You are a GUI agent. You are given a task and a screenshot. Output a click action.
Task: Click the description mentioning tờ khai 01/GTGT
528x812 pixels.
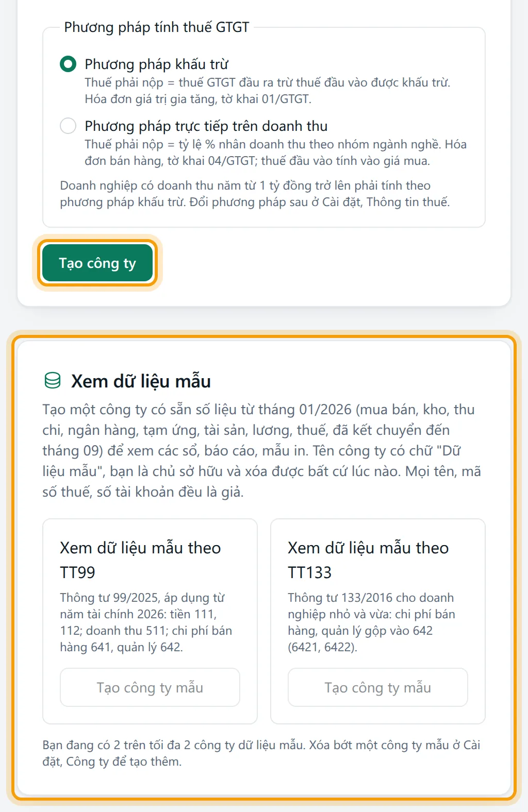tap(268, 91)
